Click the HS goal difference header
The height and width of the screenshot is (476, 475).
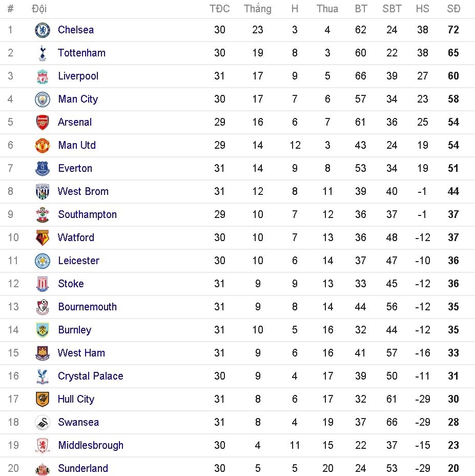click(x=422, y=9)
